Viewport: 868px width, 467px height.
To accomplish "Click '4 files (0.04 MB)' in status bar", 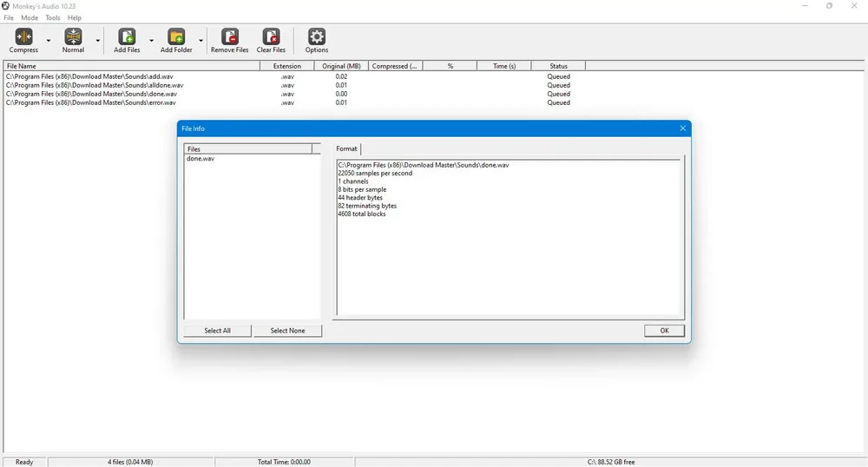I will (x=130, y=462).
